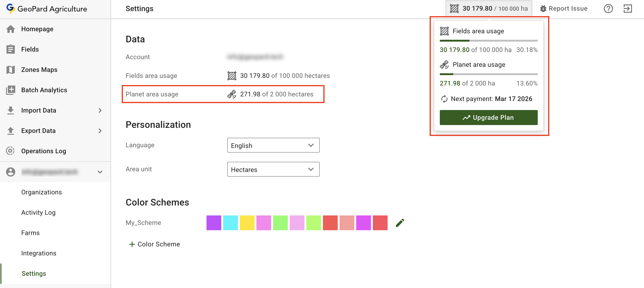
Task: Select the cyan color swatch in My_Scheme
Action: pyautogui.click(x=230, y=223)
